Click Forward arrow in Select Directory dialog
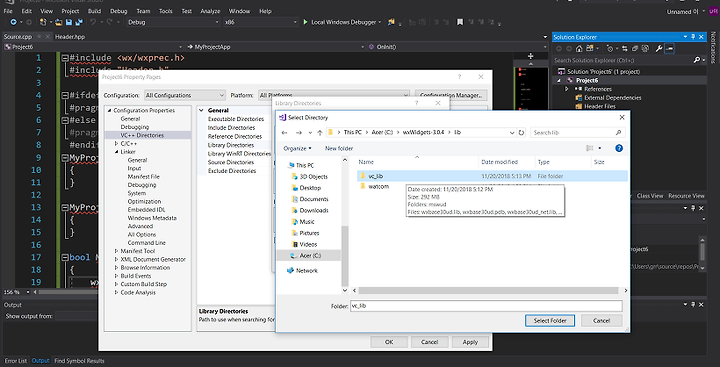 298,133
